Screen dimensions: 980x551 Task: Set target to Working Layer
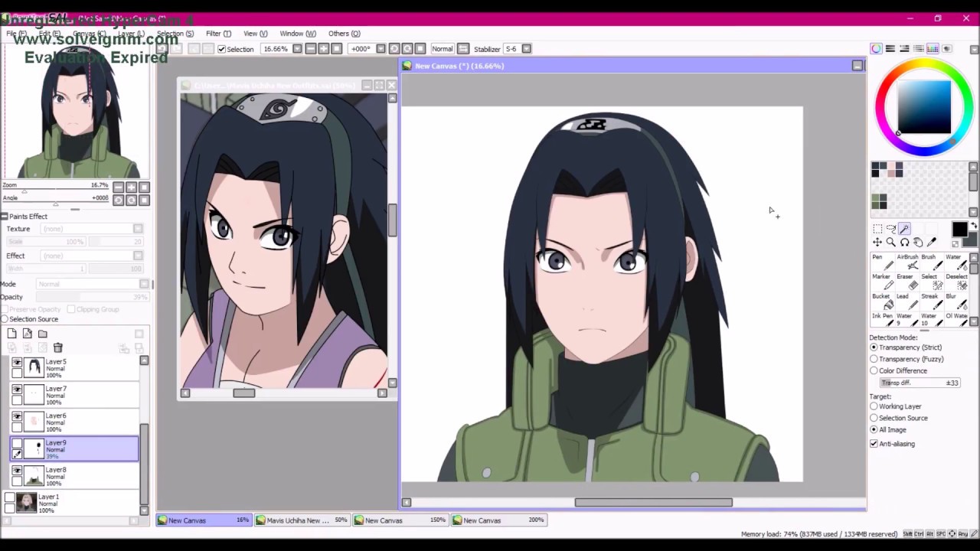(x=874, y=406)
